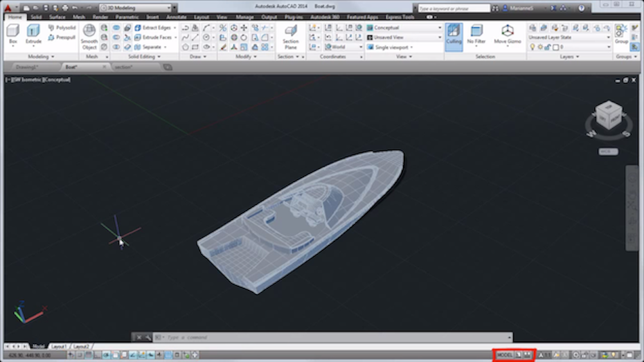This screenshot has height=362, width=644.
Task: Click the Smooth Object mesh icon
Action: click(89, 35)
